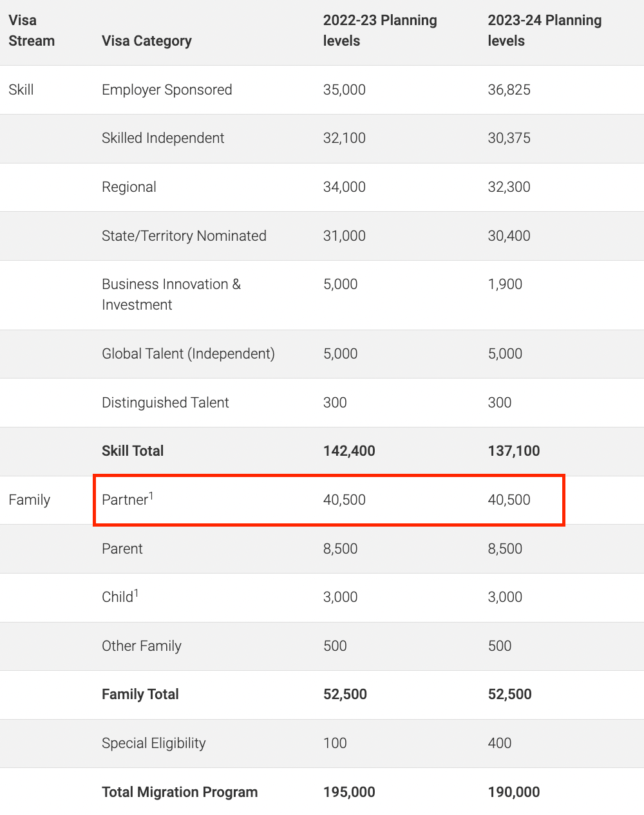
Task: Select the 2022-23 Planning levels header
Action: 380,30
